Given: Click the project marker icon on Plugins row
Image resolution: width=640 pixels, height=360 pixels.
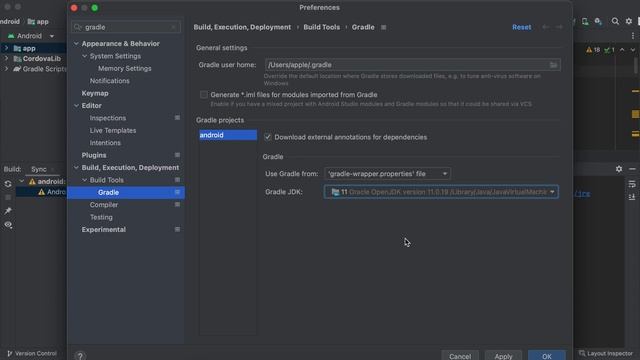Looking at the screenshot, I should [177, 155].
